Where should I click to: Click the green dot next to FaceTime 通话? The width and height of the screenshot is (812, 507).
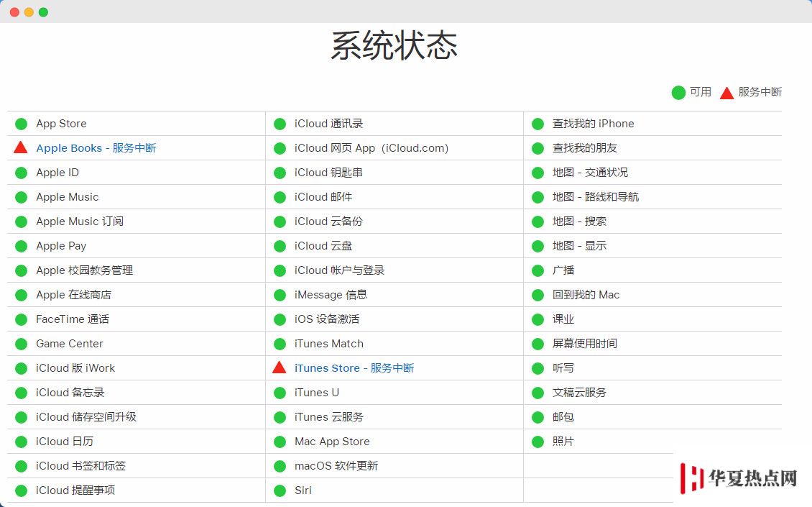(x=22, y=319)
